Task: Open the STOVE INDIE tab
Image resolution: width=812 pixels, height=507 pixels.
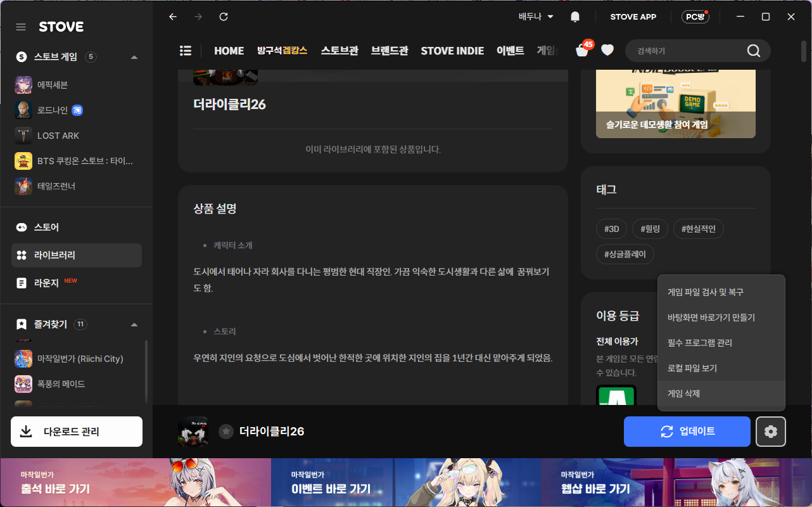Action: click(x=452, y=51)
